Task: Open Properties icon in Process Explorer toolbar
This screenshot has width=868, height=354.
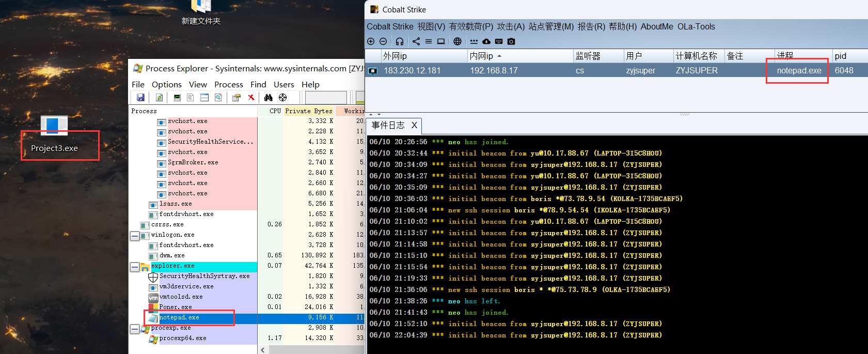Action: click(236, 97)
